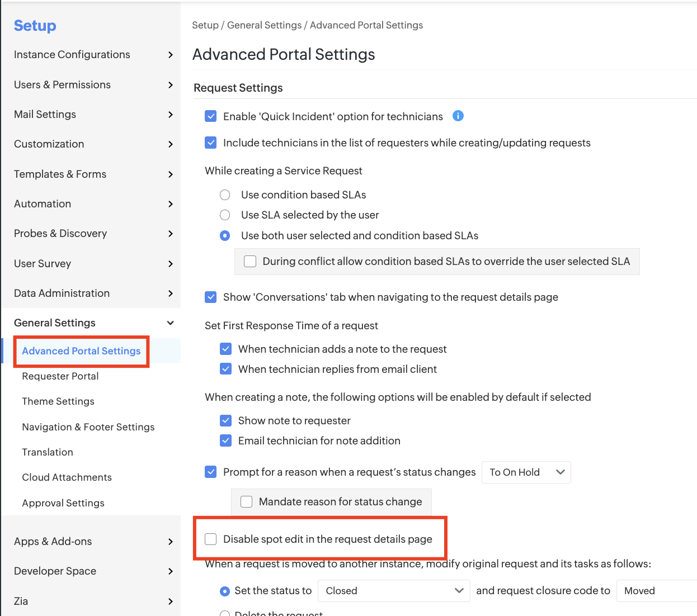Click chevron next to Users & Permissions
Viewport: 697px width, 616px height.
[x=171, y=85]
